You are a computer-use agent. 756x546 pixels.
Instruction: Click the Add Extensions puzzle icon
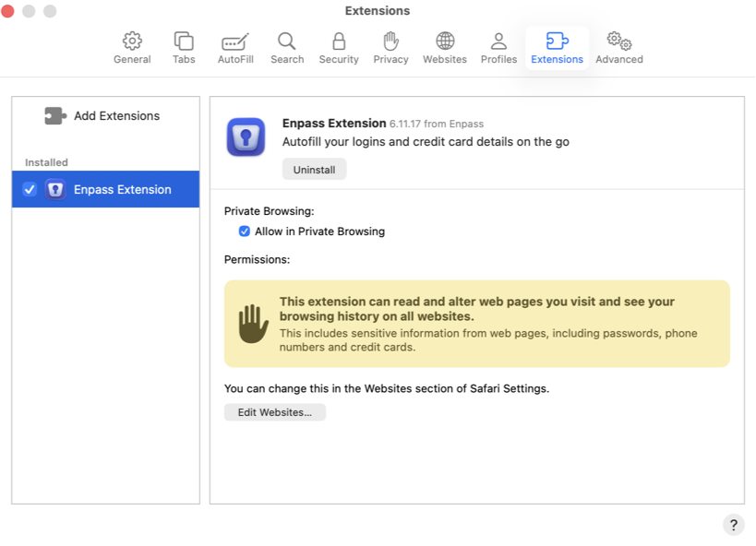(55, 115)
